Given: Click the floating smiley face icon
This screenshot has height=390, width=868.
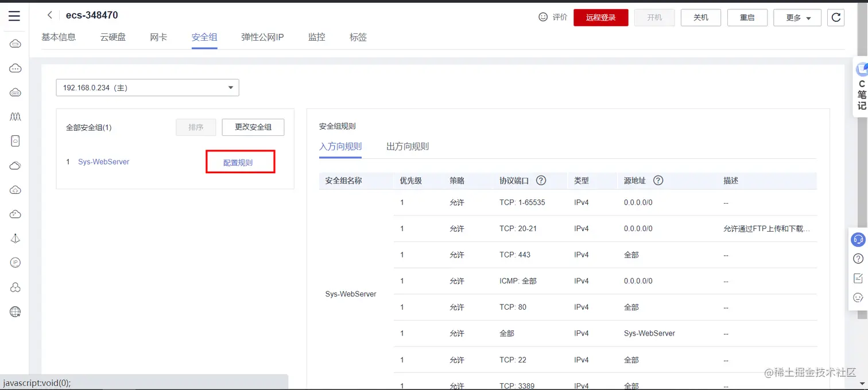Looking at the screenshot, I should click(858, 298).
